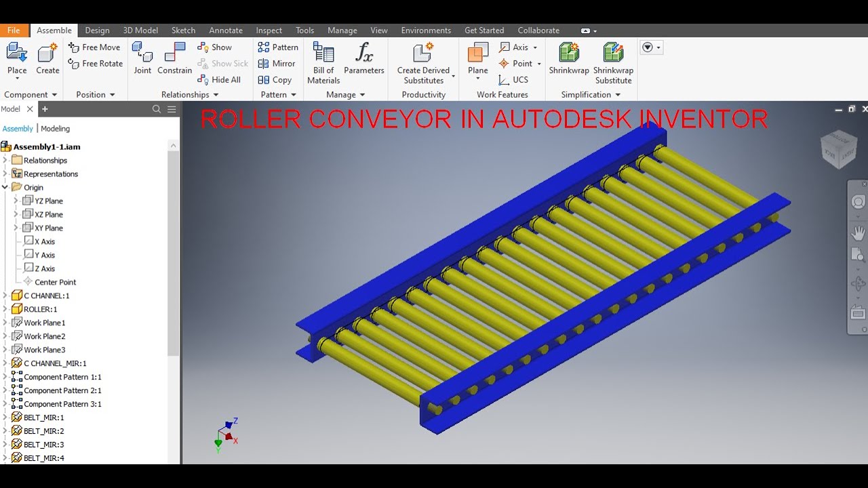Open the Plane tool dropdown arrow
This screenshot has height=488, width=868.
point(478,79)
